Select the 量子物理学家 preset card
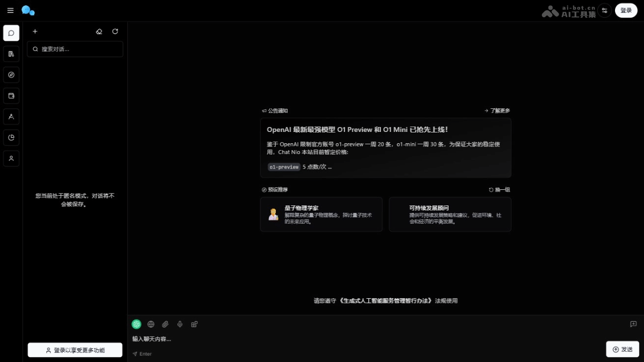The image size is (644, 362). coord(321,214)
